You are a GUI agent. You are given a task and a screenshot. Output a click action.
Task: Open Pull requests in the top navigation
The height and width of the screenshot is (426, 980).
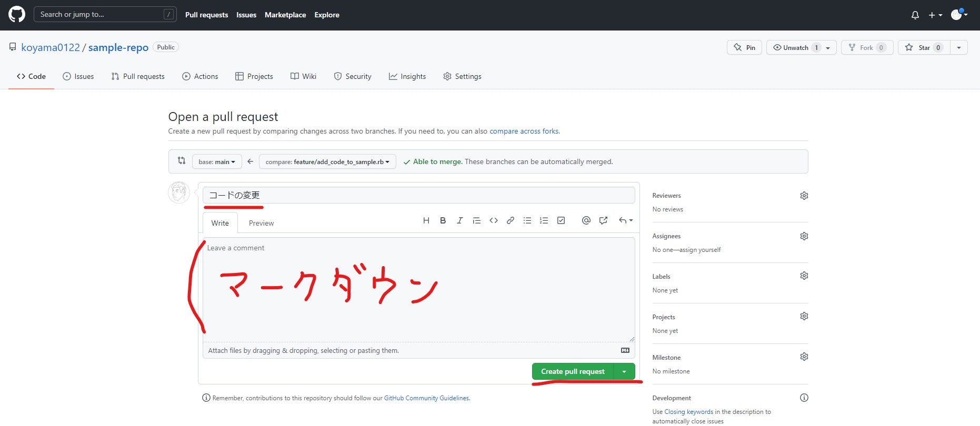(x=206, y=15)
